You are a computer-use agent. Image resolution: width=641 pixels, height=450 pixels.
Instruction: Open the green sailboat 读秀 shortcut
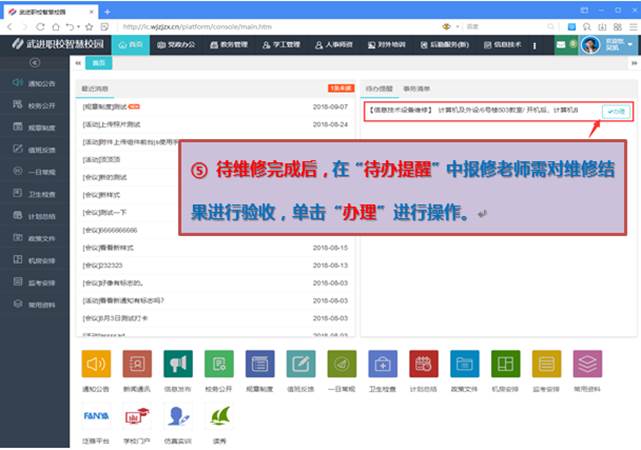(220, 416)
